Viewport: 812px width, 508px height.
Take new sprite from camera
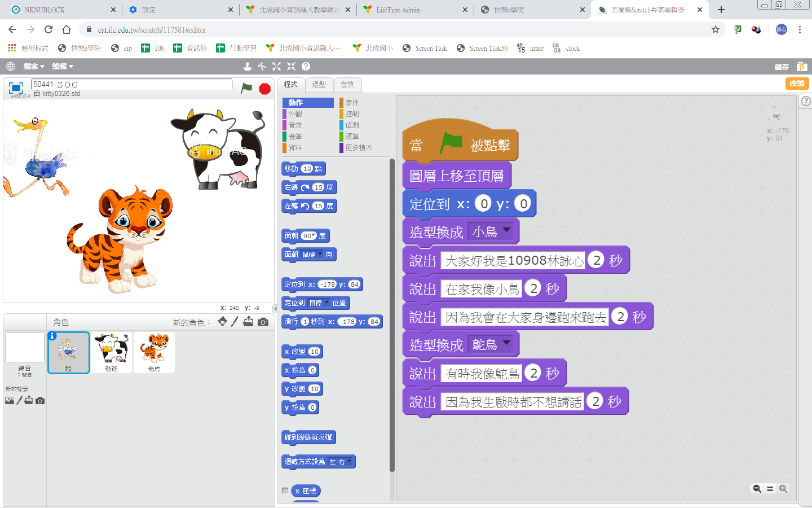click(263, 322)
